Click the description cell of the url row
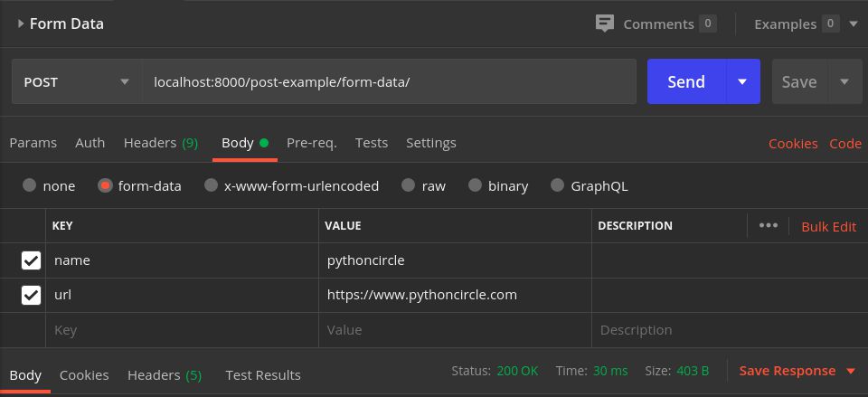The width and height of the screenshot is (868, 397). 730,295
